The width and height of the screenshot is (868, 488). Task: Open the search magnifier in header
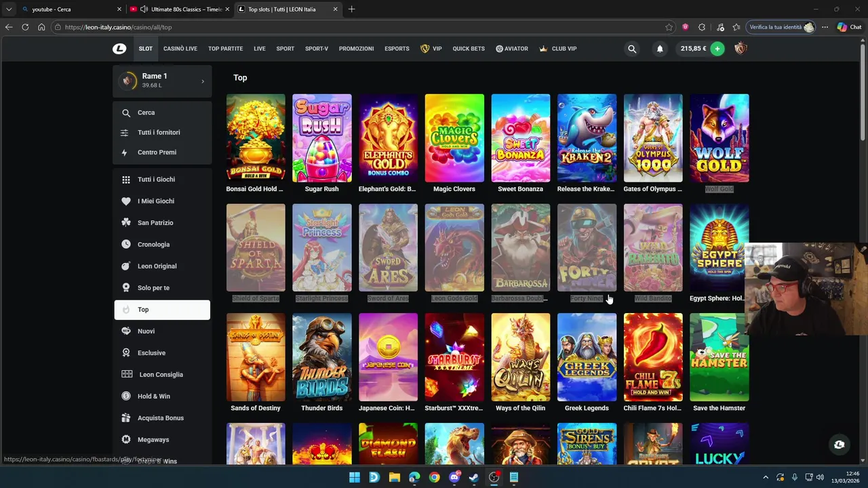coord(632,49)
